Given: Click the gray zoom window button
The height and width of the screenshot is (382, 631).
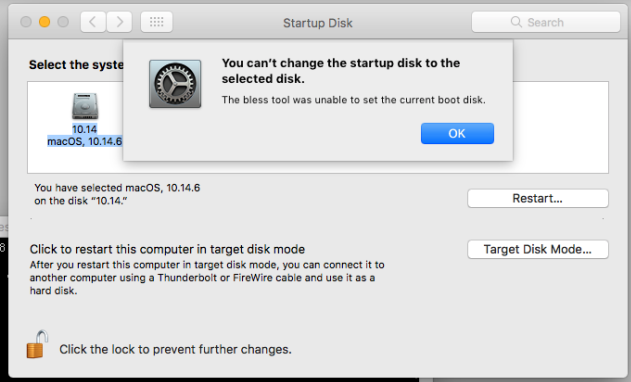Looking at the screenshot, I should 63,22.
